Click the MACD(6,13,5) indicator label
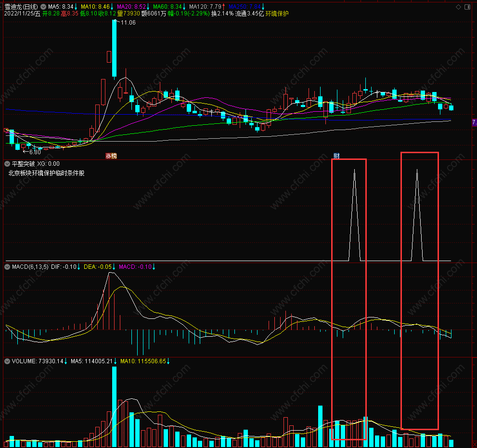The width and height of the screenshot is (477, 448). pyautogui.click(x=30, y=267)
